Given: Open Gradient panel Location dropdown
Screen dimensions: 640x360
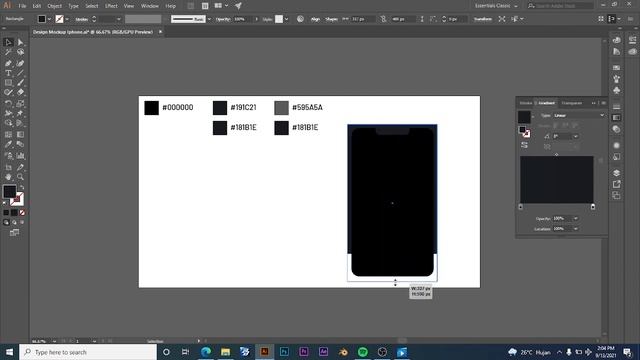Looking at the screenshot, I should click(x=576, y=229).
